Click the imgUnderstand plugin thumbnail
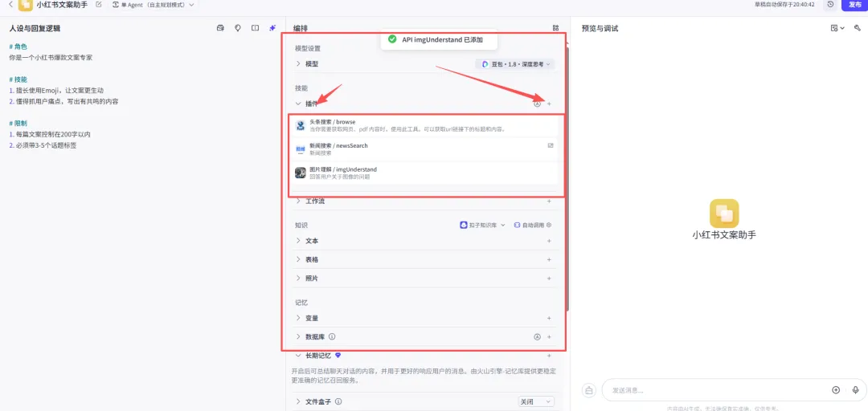Image resolution: width=868 pixels, height=411 pixels. [300, 173]
